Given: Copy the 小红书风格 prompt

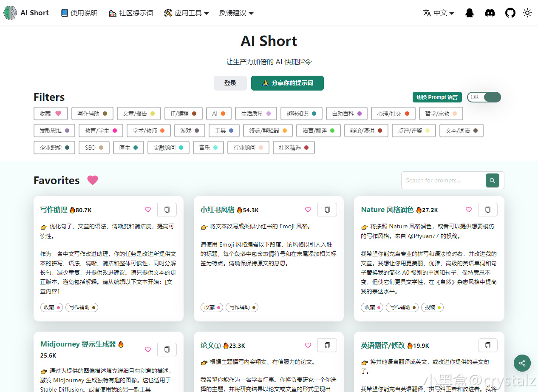Looking at the screenshot, I should pyautogui.click(x=327, y=210).
